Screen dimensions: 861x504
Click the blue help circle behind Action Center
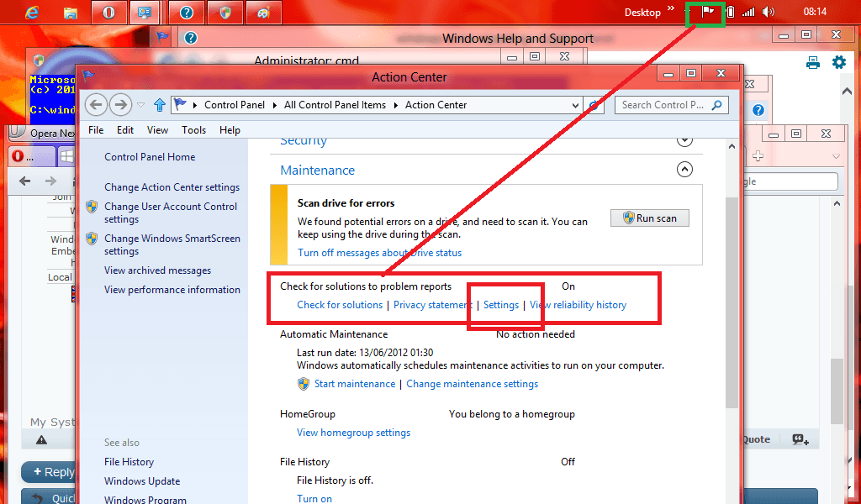758,110
